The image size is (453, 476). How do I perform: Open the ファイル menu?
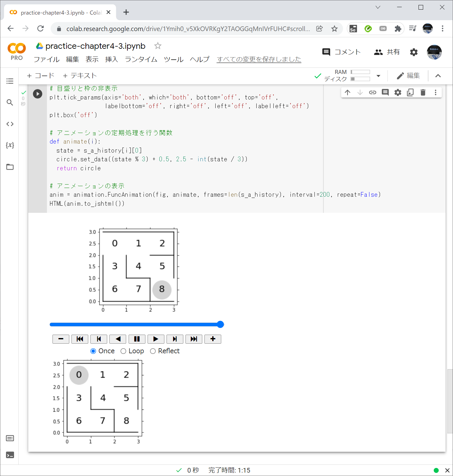[x=47, y=59]
